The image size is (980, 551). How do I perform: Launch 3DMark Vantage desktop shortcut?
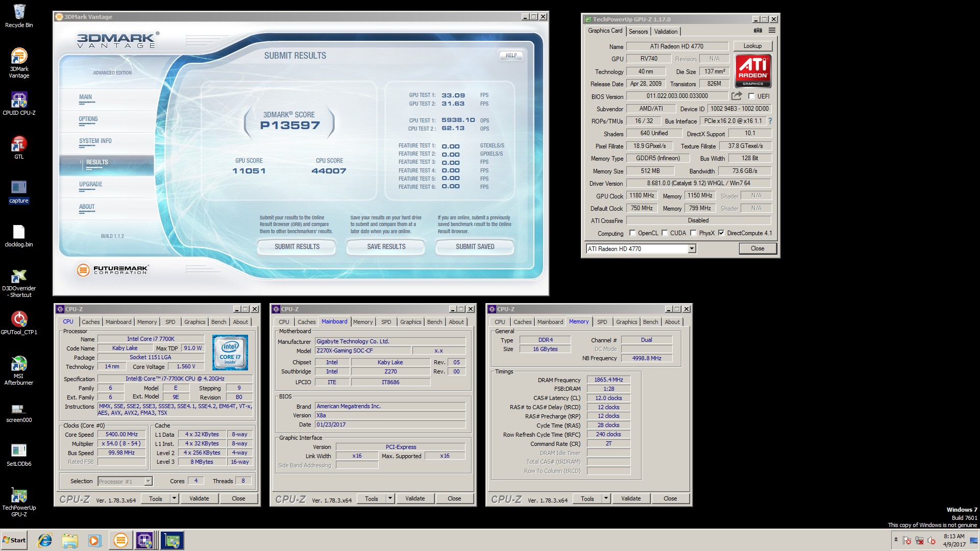point(19,63)
